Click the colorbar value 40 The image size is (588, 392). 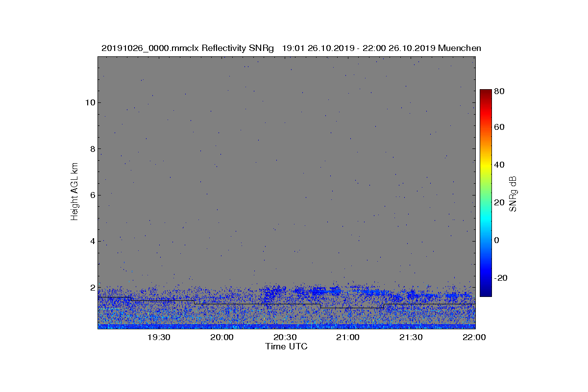(500, 165)
